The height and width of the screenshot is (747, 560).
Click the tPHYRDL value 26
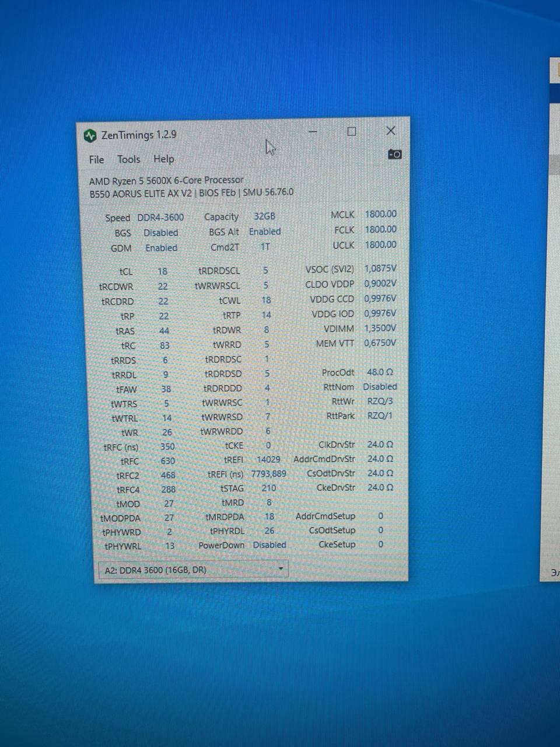tap(269, 530)
